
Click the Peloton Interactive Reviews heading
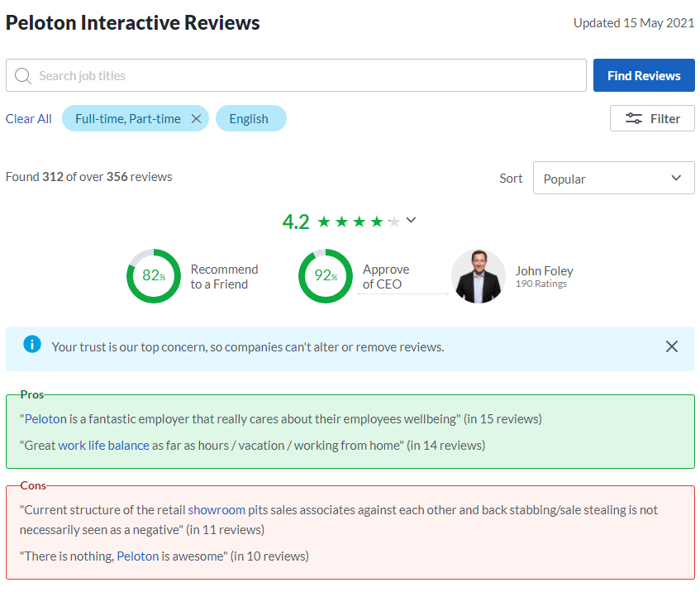pos(132,23)
